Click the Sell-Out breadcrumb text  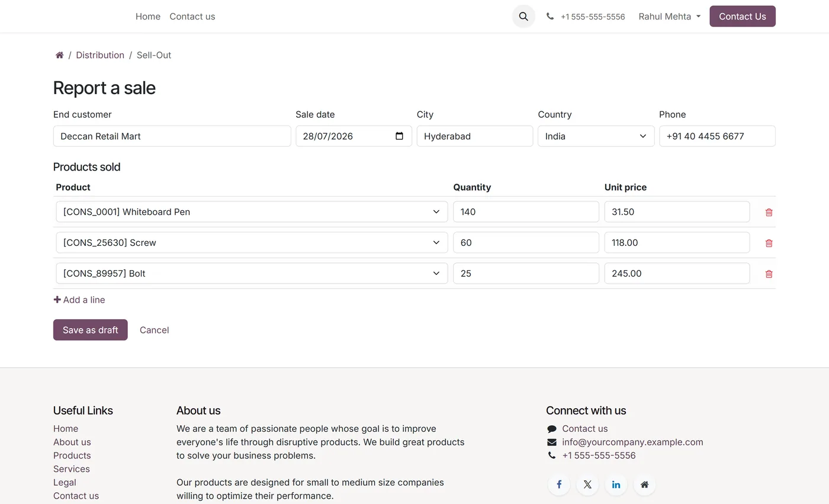tap(154, 55)
